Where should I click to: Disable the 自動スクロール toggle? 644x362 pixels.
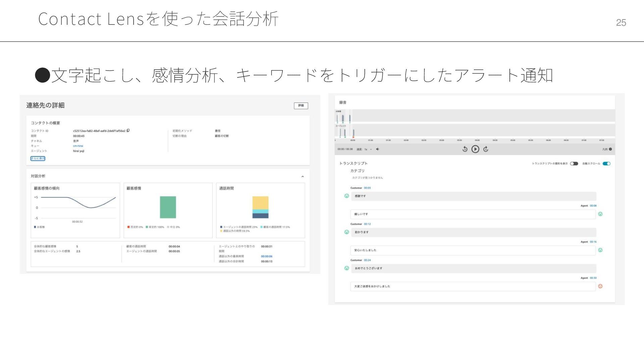point(606,164)
